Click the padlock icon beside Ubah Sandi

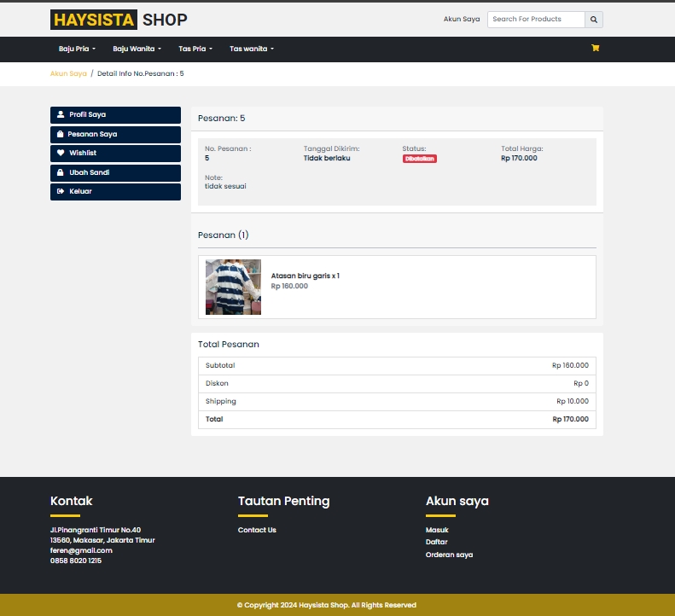61,172
